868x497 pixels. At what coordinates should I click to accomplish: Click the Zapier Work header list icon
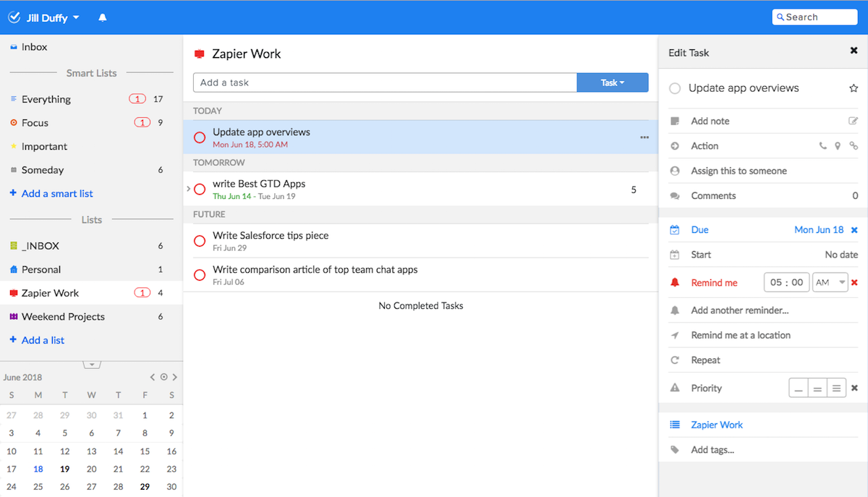coord(200,54)
